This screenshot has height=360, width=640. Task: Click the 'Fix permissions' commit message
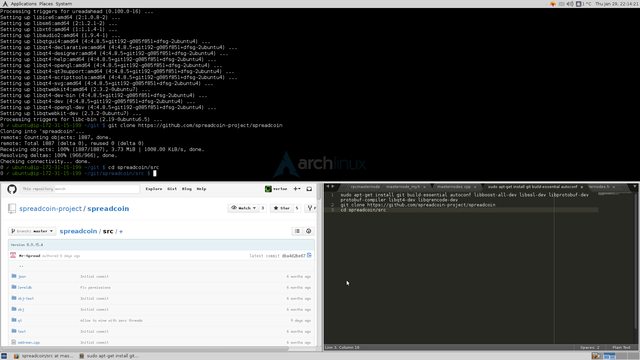click(95, 288)
